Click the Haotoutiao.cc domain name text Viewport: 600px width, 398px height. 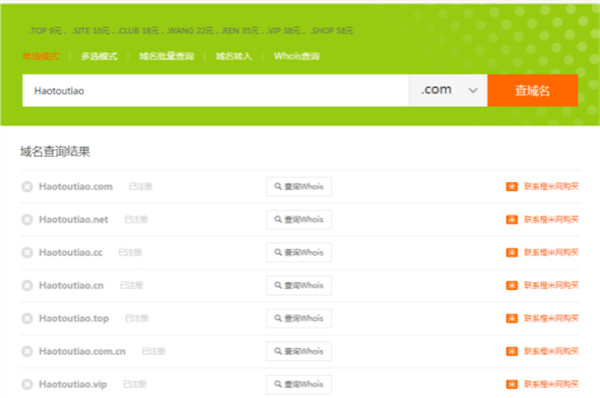[71, 253]
